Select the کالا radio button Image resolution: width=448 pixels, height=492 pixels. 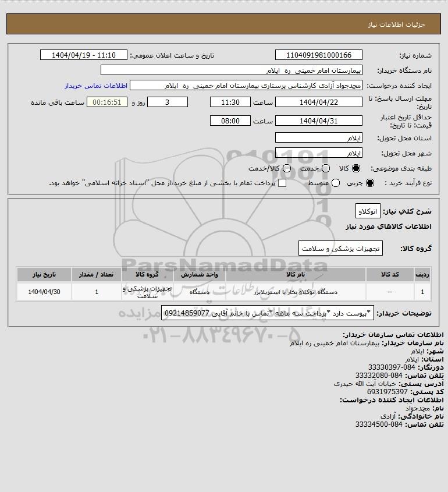click(x=356, y=168)
